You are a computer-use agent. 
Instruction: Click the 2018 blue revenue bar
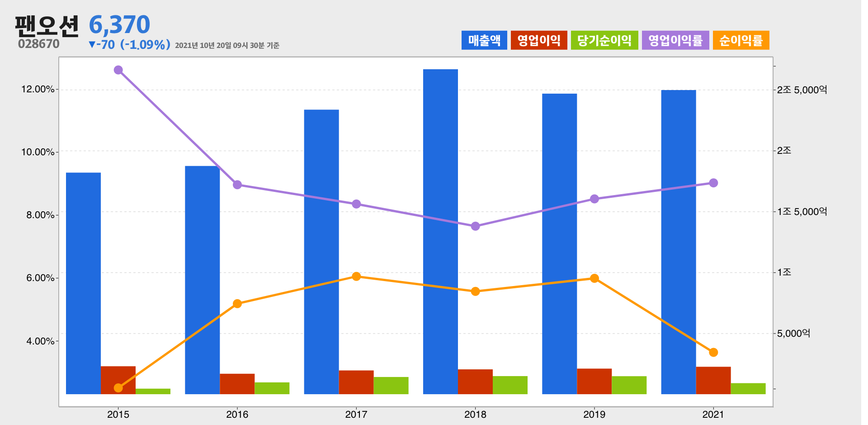pos(440,232)
